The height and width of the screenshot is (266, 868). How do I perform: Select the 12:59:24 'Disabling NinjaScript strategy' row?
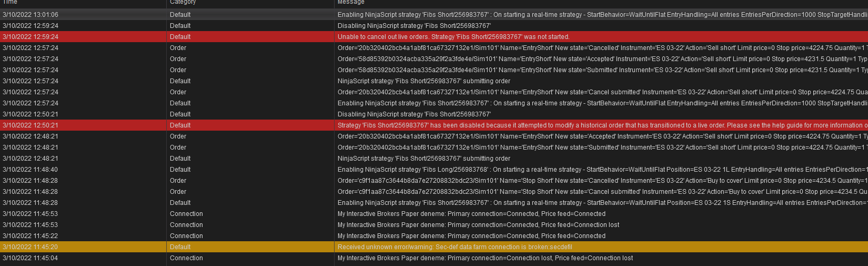[x=414, y=26]
